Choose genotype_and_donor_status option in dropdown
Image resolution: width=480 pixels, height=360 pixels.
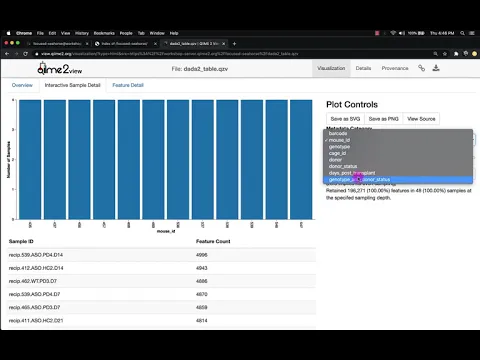coord(398,180)
